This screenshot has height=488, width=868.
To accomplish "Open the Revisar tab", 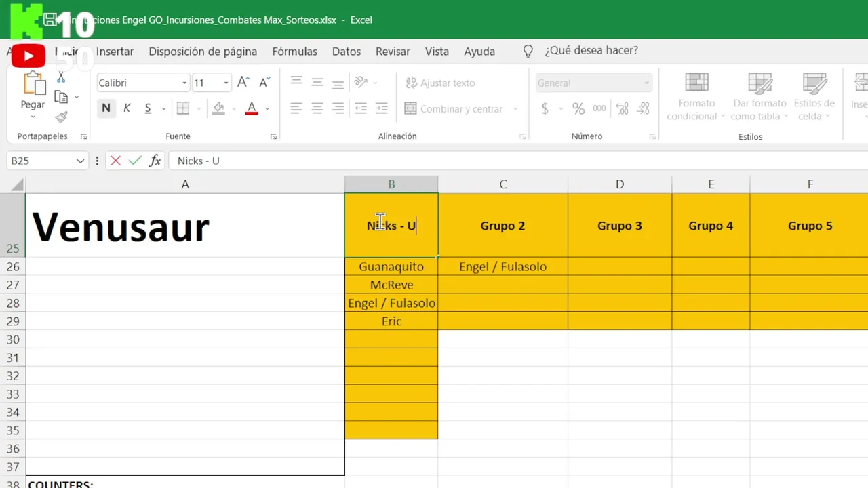I will click(393, 52).
